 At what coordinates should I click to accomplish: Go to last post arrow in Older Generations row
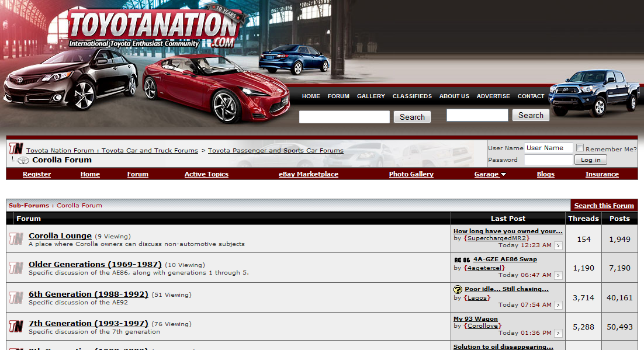point(558,275)
